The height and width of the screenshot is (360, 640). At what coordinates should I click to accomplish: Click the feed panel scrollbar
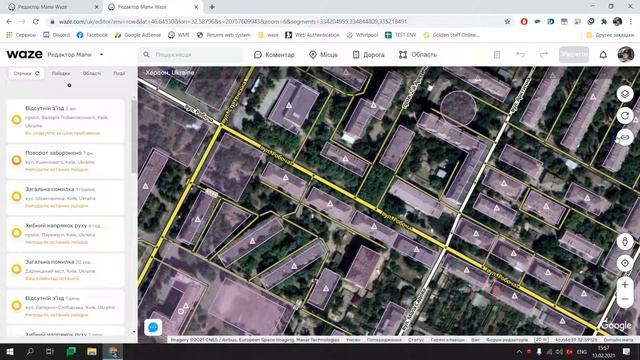[134, 137]
